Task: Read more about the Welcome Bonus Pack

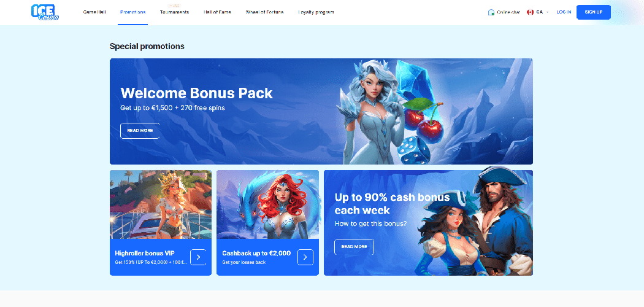Action: click(x=140, y=131)
